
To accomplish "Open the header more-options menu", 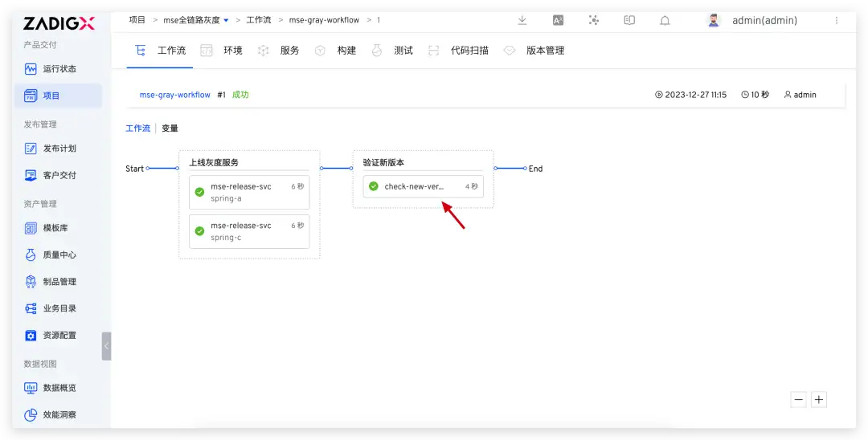I will [x=837, y=20].
